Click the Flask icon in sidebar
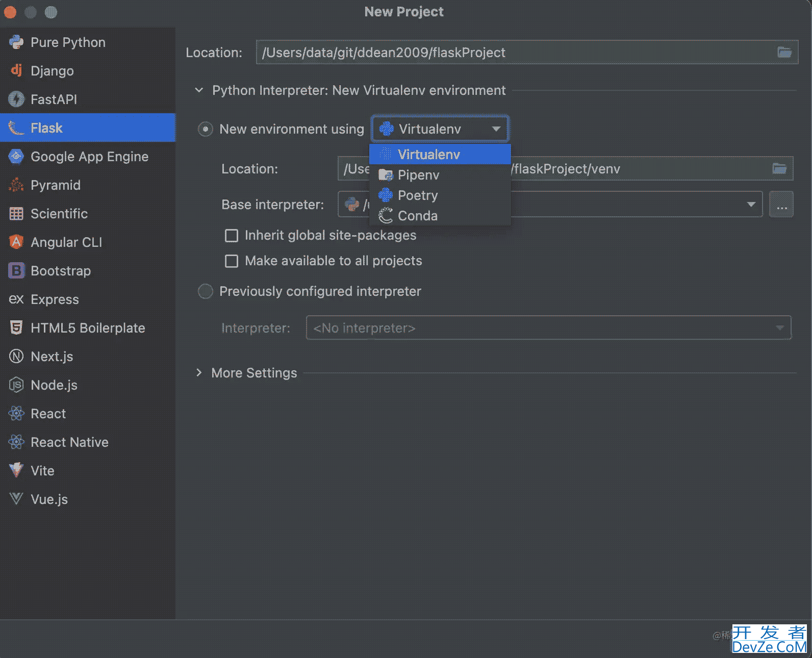 (16, 128)
